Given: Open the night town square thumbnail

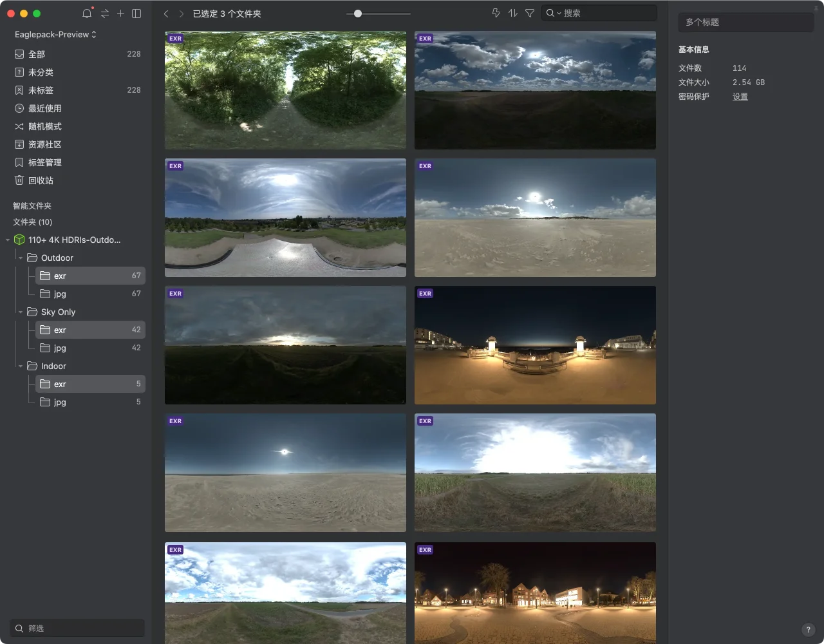Looking at the screenshot, I should coord(535,593).
